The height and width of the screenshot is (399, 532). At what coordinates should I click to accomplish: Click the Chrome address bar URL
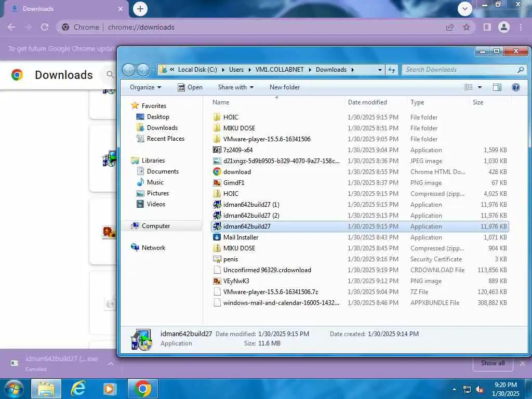point(141,27)
